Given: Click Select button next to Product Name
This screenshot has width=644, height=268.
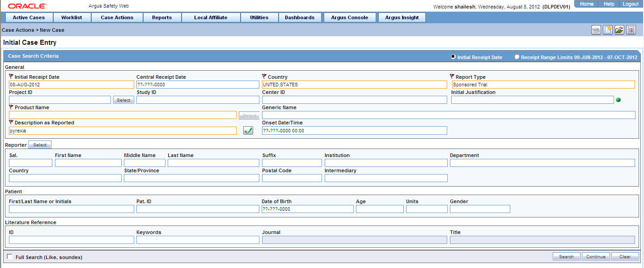Looking at the screenshot, I should coord(249,115).
